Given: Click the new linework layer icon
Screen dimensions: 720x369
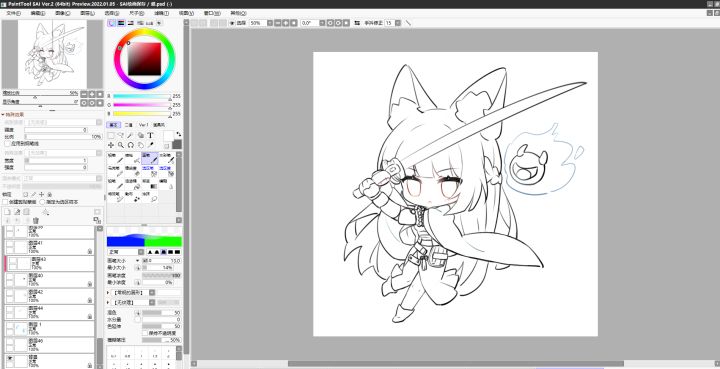Looking at the screenshot, I should pyautogui.click(x=17, y=212).
